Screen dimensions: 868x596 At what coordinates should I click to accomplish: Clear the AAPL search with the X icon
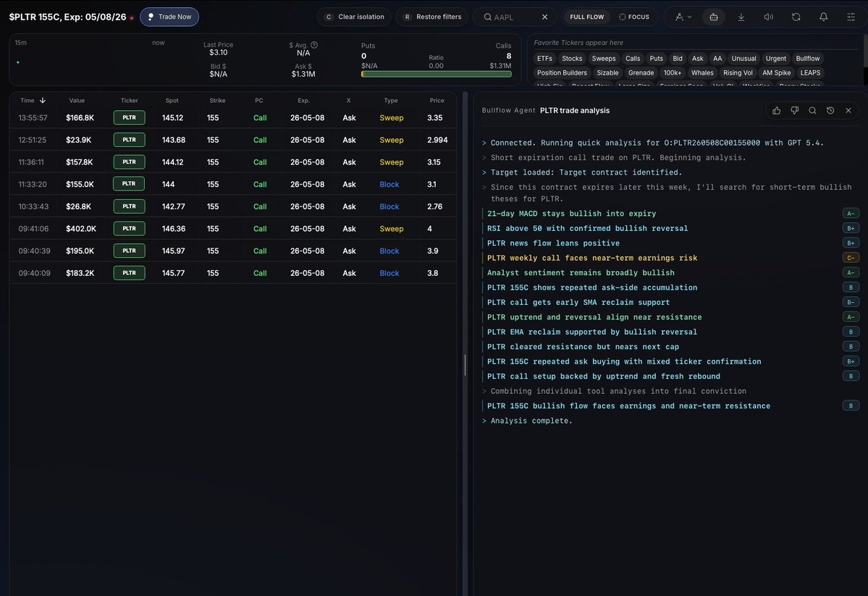click(x=544, y=17)
